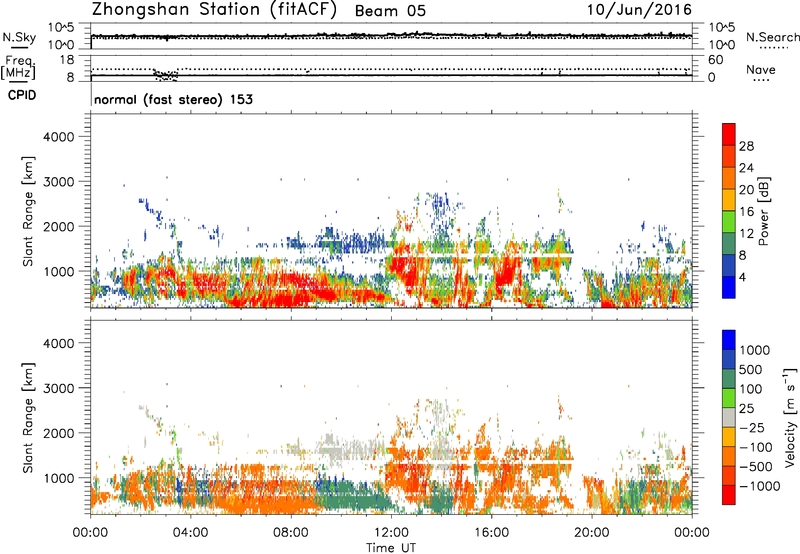The width and height of the screenshot is (800, 554).
Task: Click the '04:00' time axis label
Action: [190, 533]
